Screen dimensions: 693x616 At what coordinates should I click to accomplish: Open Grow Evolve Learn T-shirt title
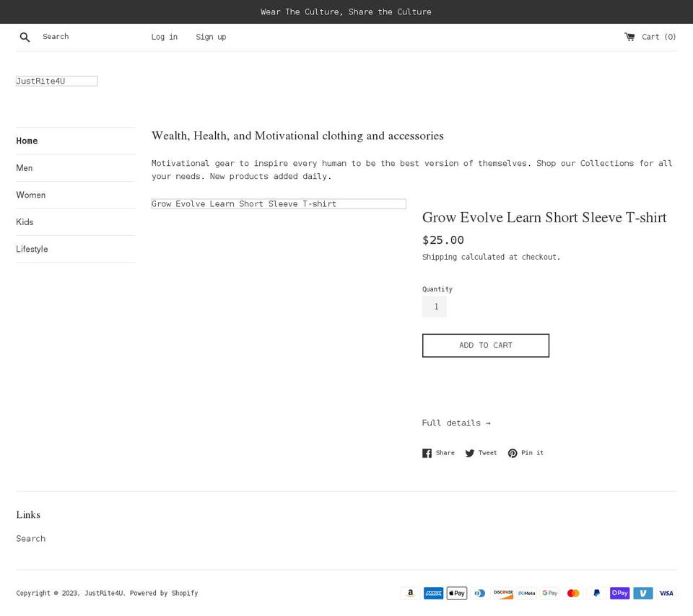[544, 217]
